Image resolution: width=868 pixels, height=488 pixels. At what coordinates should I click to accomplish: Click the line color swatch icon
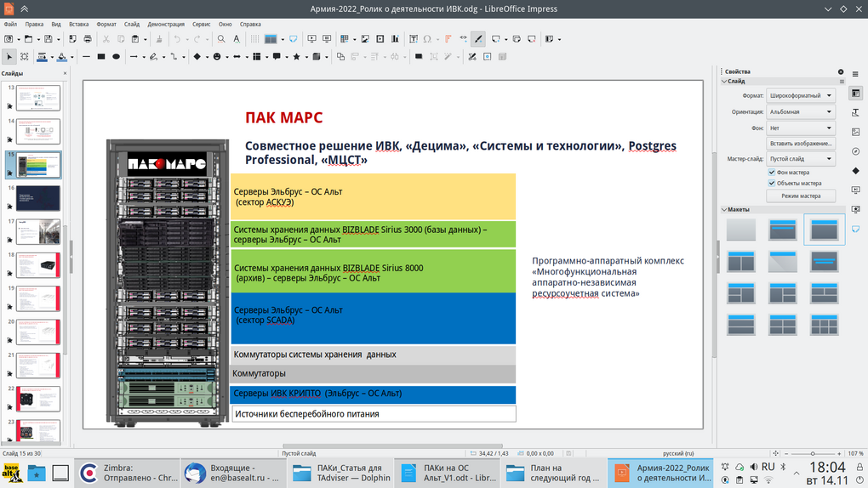[x=42, y=56]
